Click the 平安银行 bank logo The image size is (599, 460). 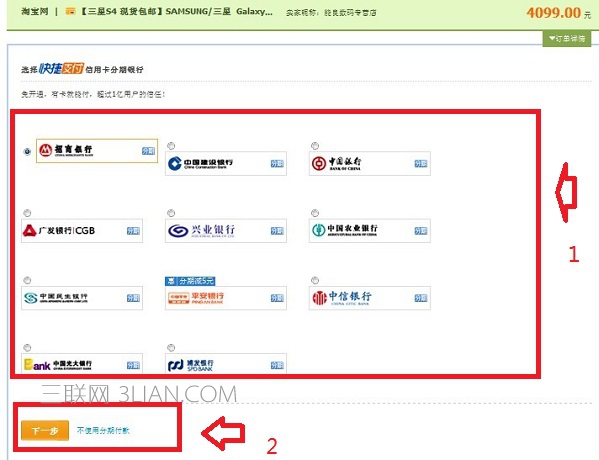tap(196, 298)
